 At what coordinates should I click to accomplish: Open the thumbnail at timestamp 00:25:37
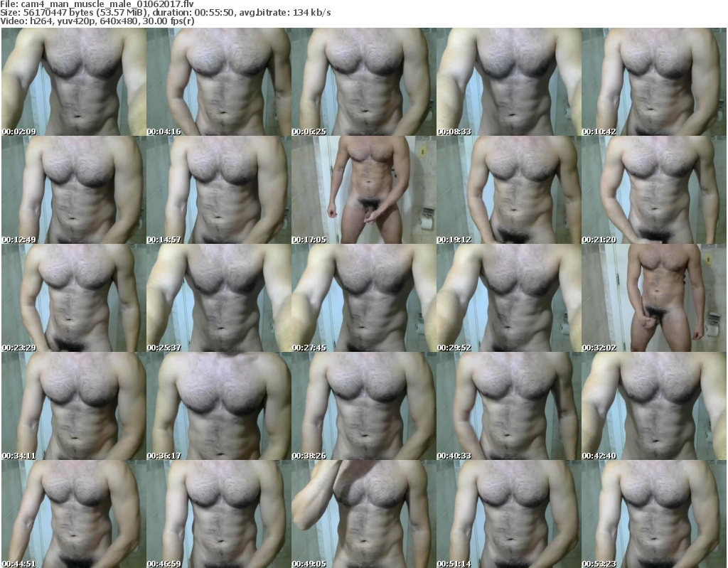click(x=219, y=298)
